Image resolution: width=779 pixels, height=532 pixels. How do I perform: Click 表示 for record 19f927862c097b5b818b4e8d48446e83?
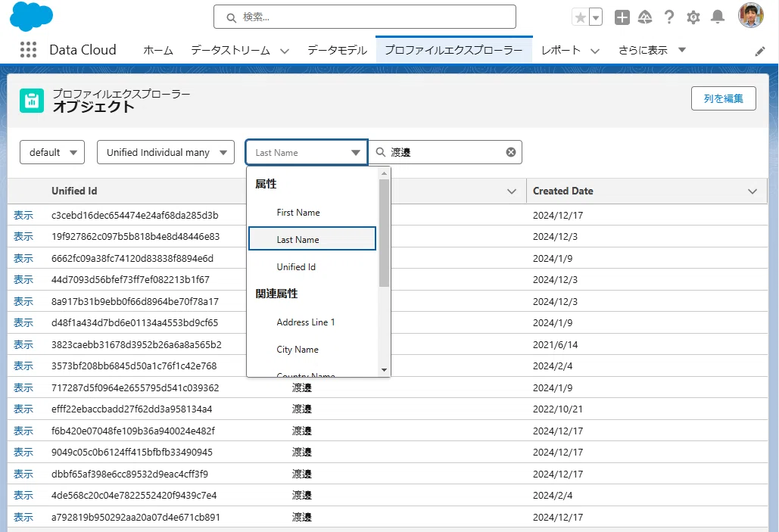pyautogui.click(x=23, y=236)
